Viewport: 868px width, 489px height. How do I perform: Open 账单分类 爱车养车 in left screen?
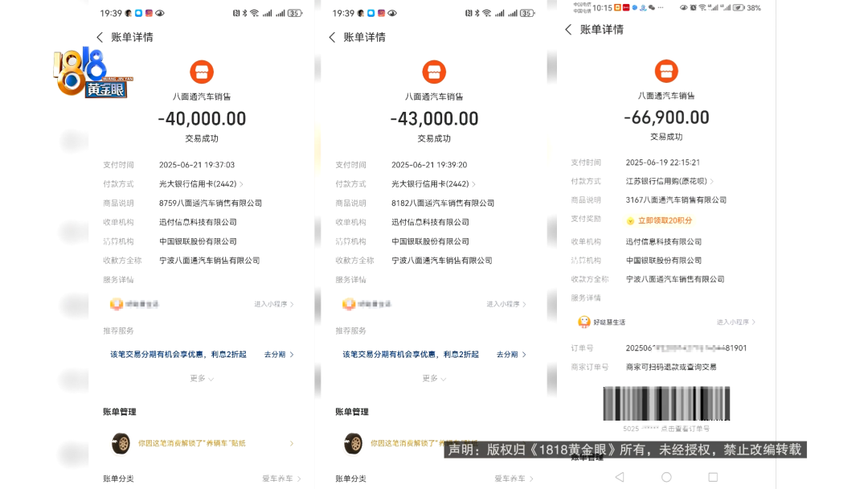(281, 479)
